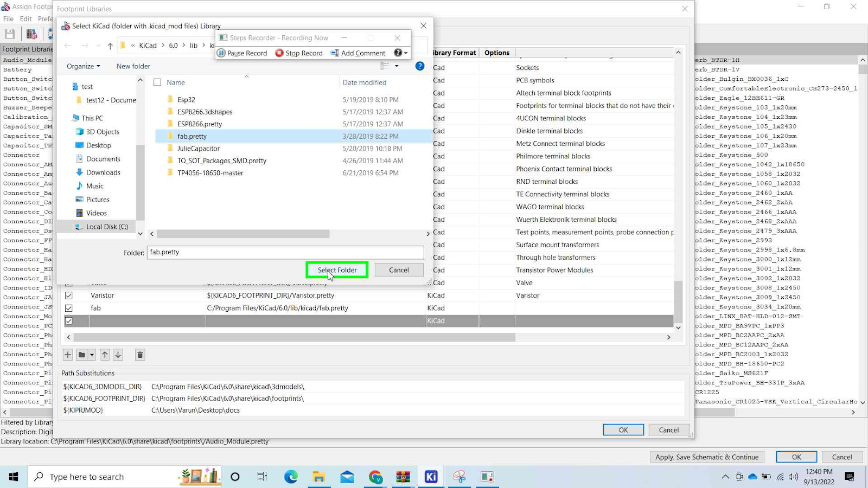The height and width of the screenshot is (488, 868).
Task: Add Comment in Steps Recorder
Action: (x=358, y=53)
